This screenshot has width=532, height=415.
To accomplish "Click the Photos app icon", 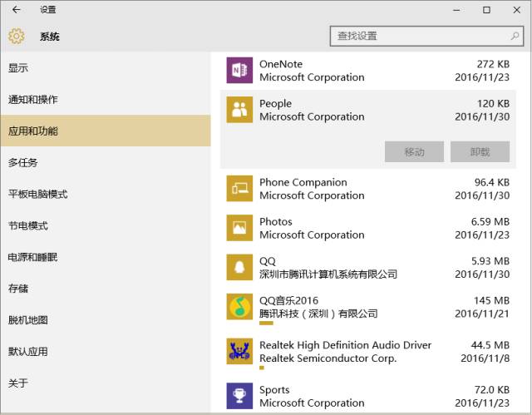I will pyautogui.click(x=239, y=228).
